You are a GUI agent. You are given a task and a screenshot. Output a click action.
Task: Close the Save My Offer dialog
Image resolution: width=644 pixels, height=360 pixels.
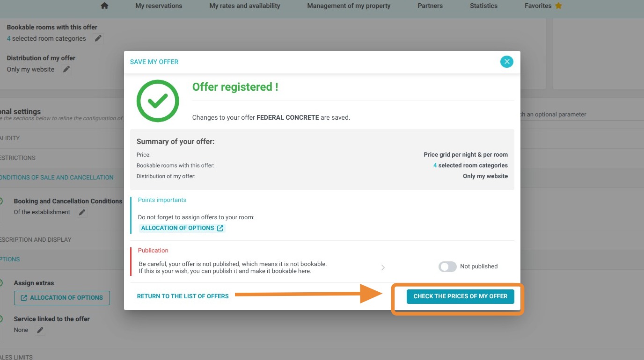[x=506, y=62]
